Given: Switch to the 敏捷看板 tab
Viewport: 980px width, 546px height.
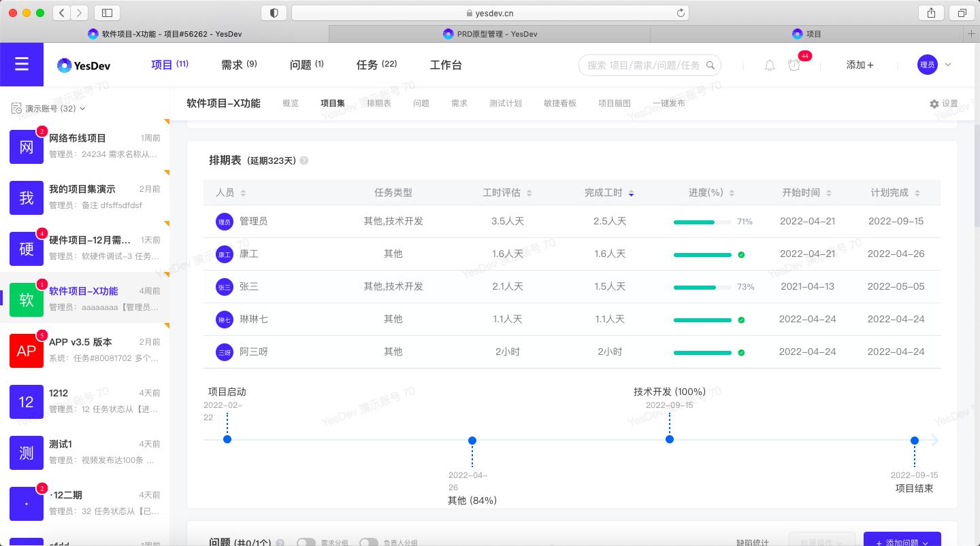Looking at the screenshot, I should click(560, 103).
